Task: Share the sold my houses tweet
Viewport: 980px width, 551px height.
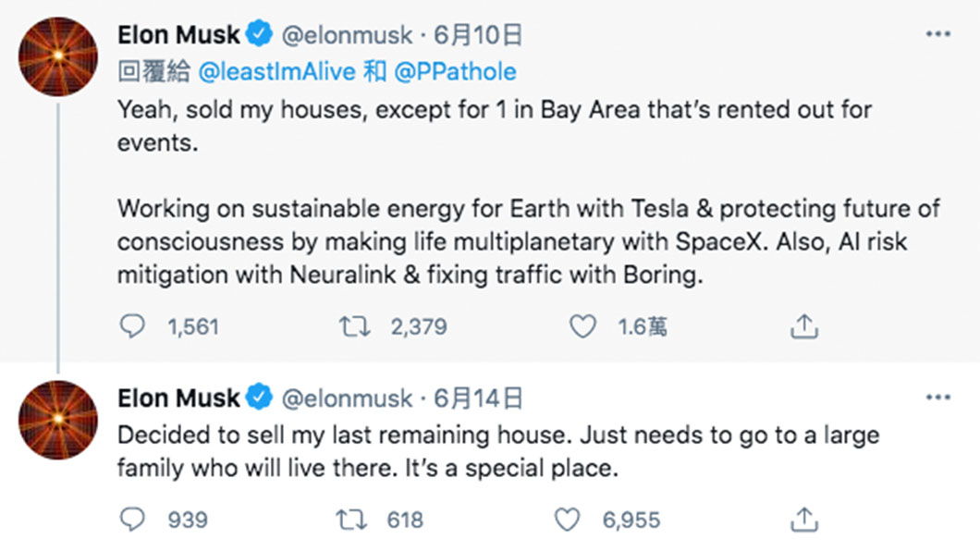Action: click(803, 326)
